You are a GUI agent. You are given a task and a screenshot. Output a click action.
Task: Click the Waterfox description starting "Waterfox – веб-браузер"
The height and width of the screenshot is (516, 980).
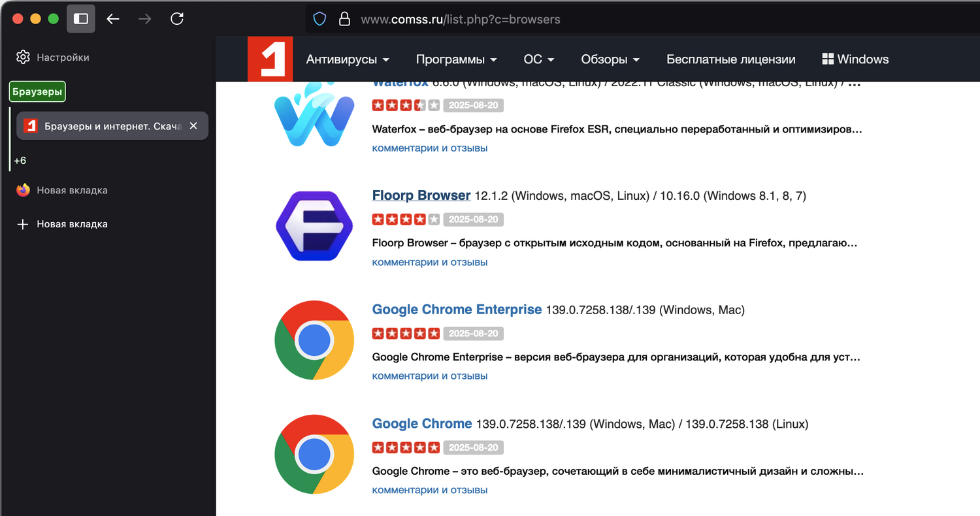[617, 129]
